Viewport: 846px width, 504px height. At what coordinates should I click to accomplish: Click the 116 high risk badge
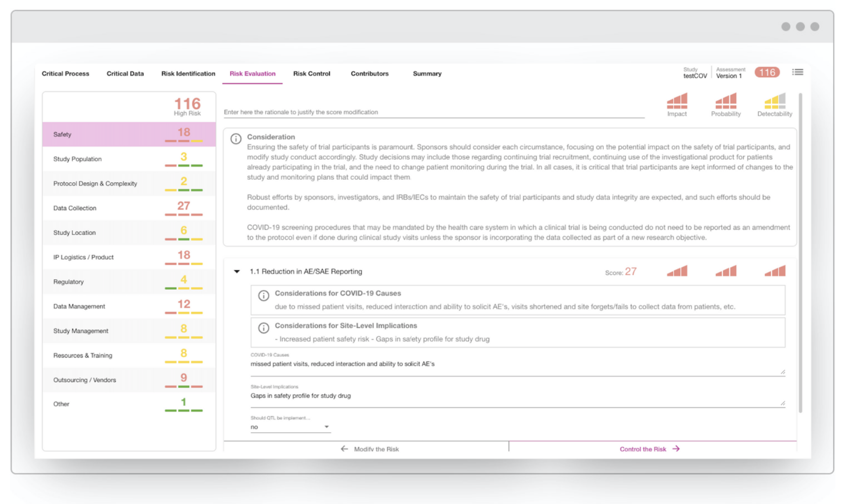[x=766, y=72]
